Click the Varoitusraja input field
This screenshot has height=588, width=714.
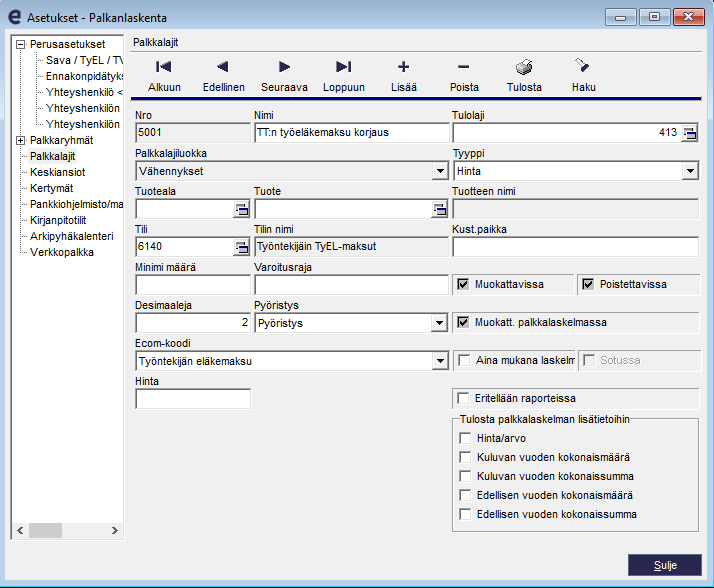351,285
